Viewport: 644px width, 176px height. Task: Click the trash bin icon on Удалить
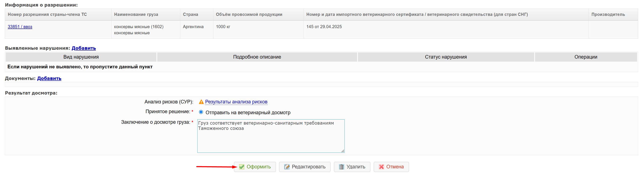pyautogui.click(x=341, y=167)
